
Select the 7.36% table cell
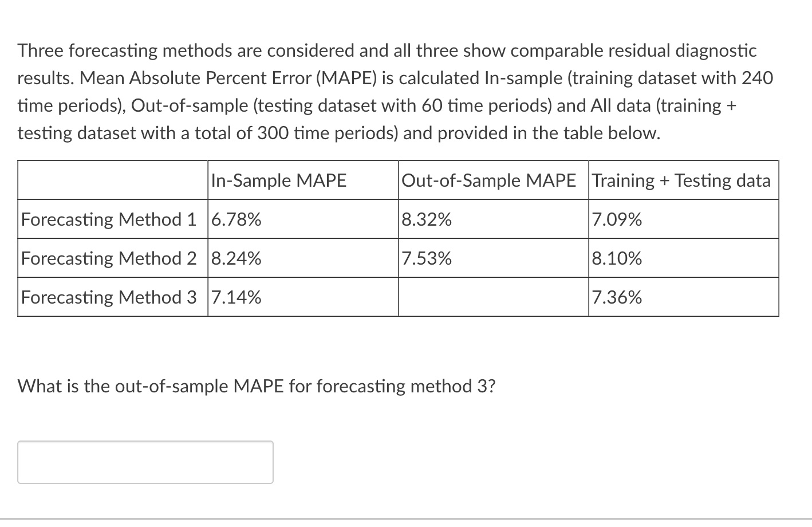point(616,297)
